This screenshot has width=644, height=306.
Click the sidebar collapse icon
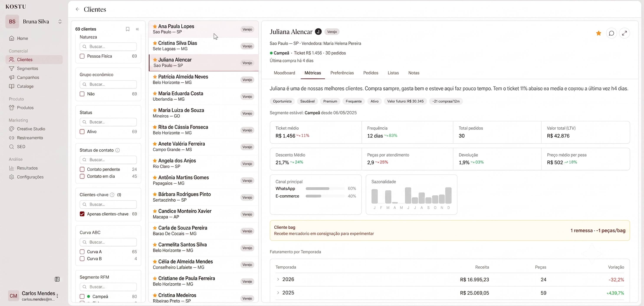57,279
